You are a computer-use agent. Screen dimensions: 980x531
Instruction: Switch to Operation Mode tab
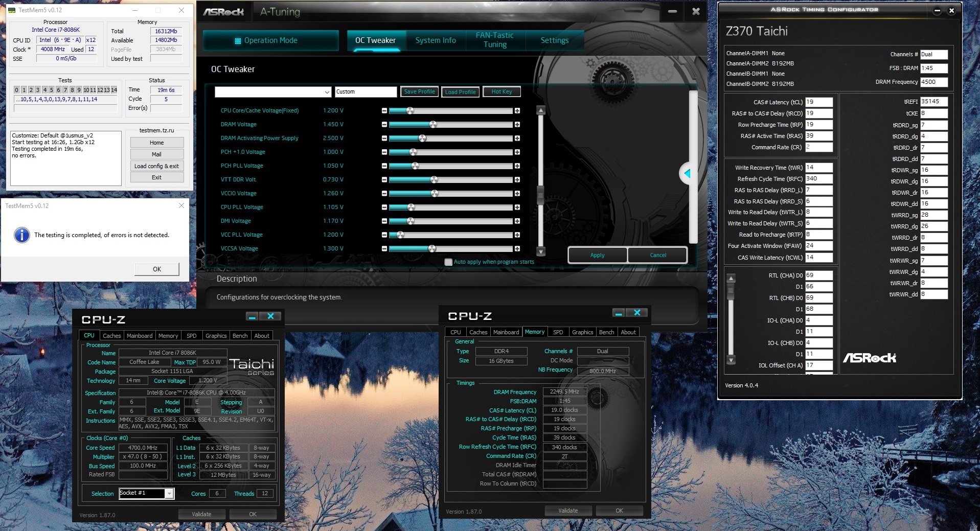coord(271,40)
